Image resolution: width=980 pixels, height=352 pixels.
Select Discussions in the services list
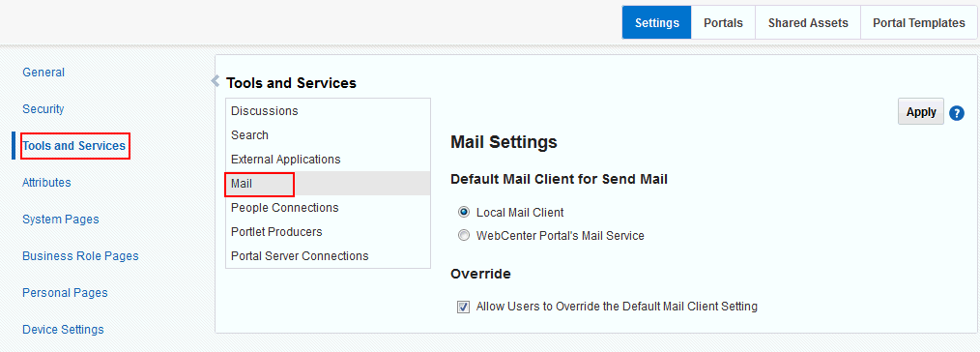click(x=329, y=110)
